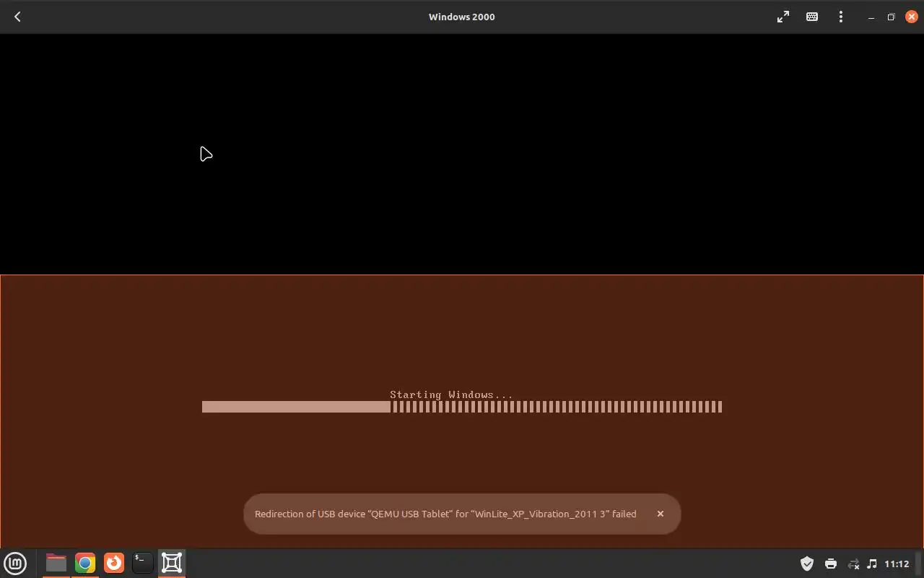The width and height of the screenshot is (924, 578).
Task: Go back using the header back arrow
Action: coord(17,17)
